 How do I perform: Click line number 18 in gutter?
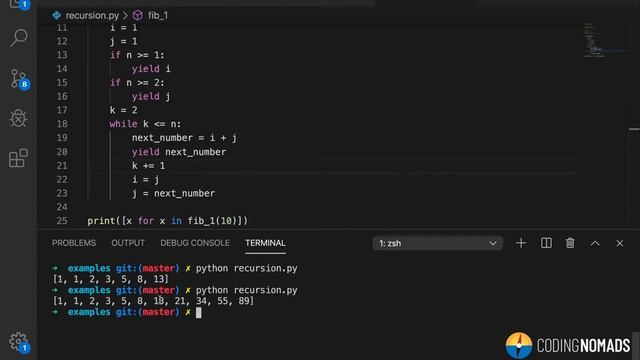coord(62,124)
